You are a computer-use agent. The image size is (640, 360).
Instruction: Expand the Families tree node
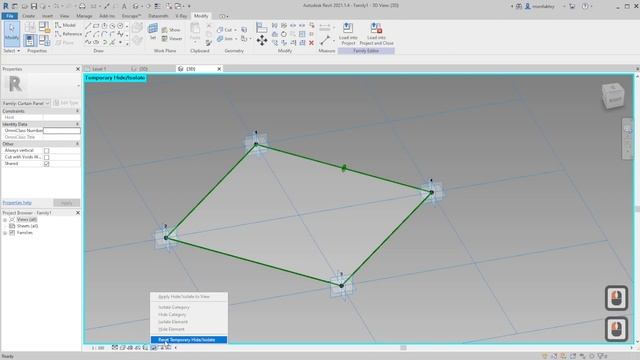point(5,233)
